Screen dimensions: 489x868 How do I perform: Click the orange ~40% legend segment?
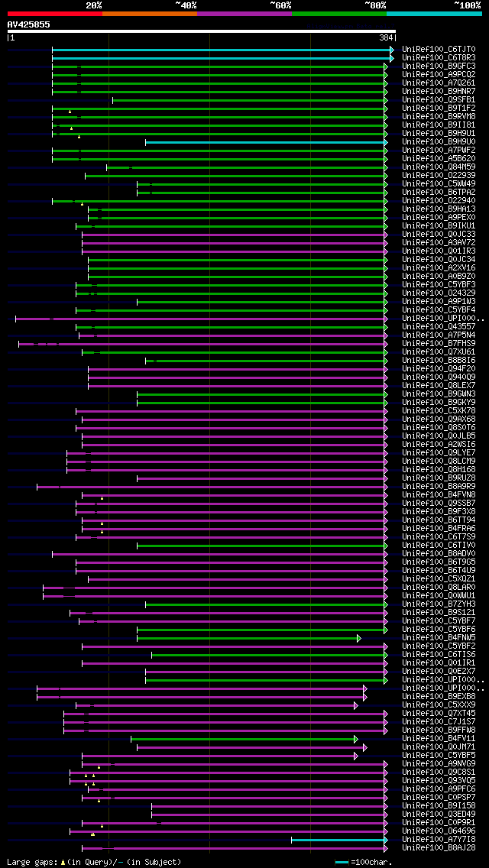[150, 13]
